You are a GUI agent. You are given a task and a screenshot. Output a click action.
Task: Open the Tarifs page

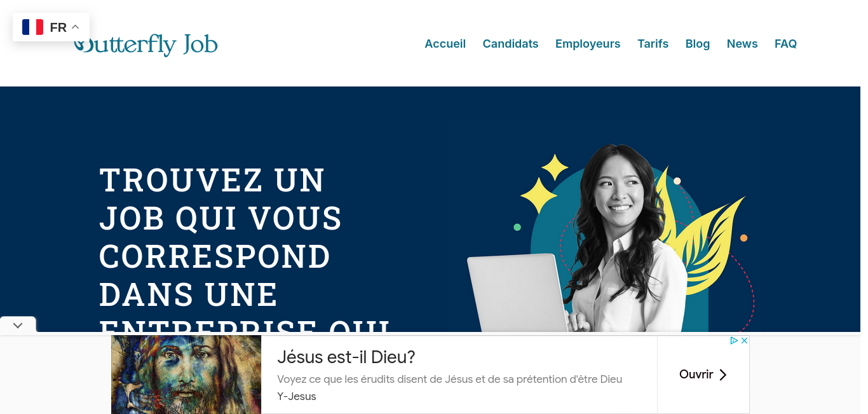[x=653, y=44]
